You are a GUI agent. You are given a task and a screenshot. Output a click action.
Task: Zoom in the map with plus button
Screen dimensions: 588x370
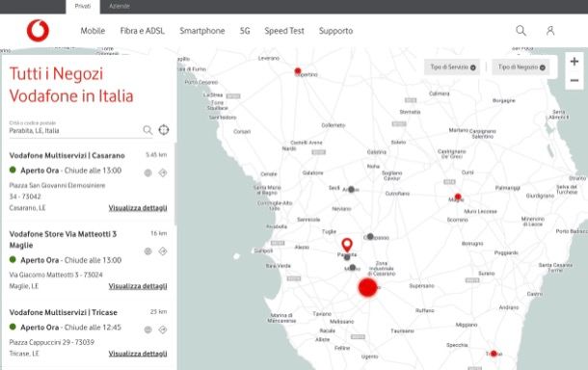(575, 62)
